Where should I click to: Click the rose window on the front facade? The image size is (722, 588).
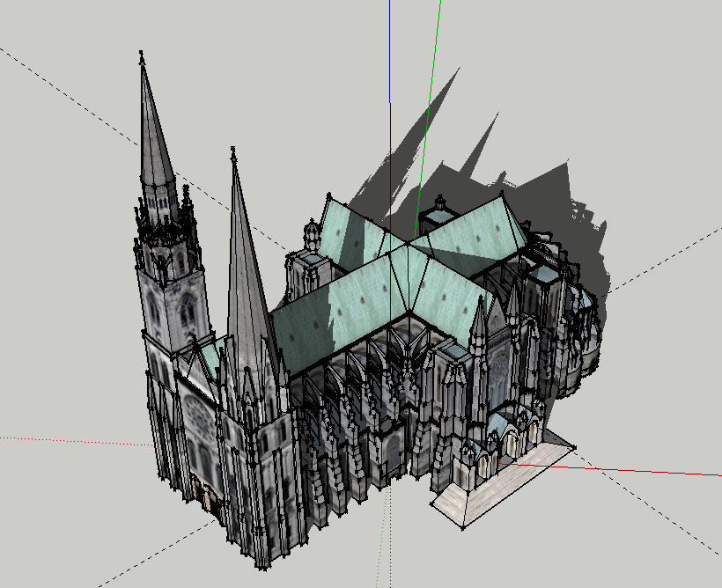tap(200, 417)
